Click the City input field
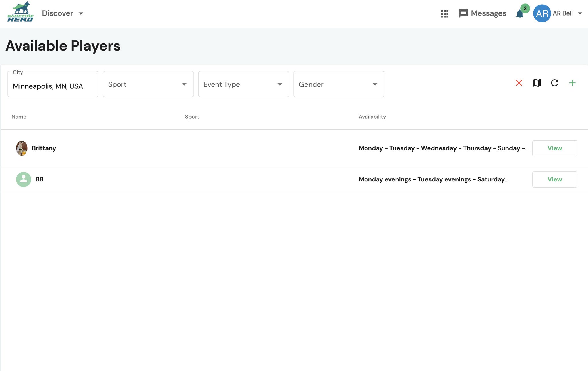The width and height of the screenshot is (588, 371). [x=53, y=86]
